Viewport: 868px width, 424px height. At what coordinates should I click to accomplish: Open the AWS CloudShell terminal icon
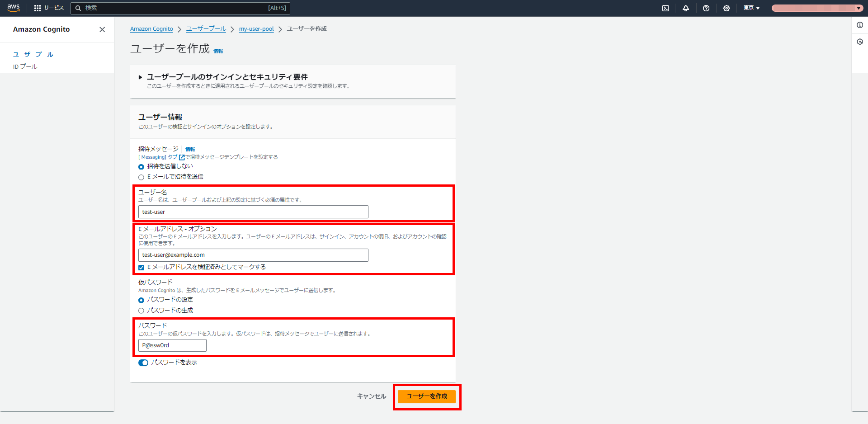pyautogui.click(x=665, y=8)
